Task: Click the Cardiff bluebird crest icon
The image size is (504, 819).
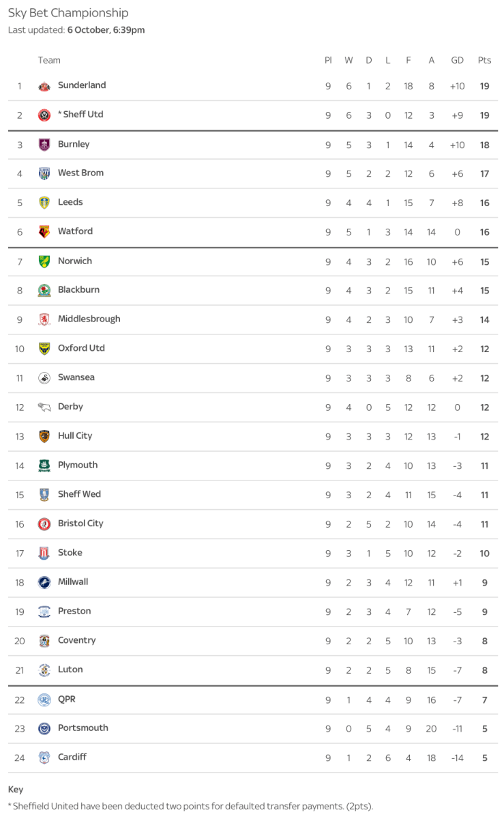Action: click(44, 758)
